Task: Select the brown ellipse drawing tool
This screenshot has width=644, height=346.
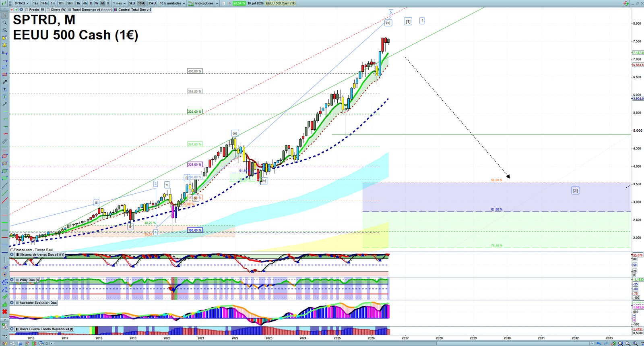Action: point(4,164)
